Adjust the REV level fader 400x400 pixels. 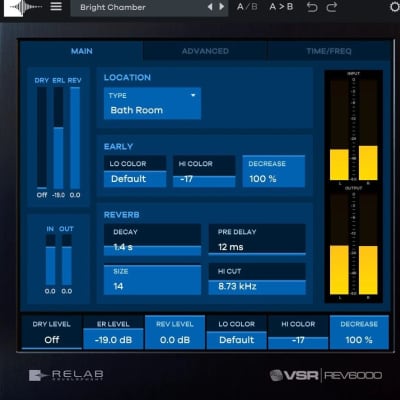75,138
